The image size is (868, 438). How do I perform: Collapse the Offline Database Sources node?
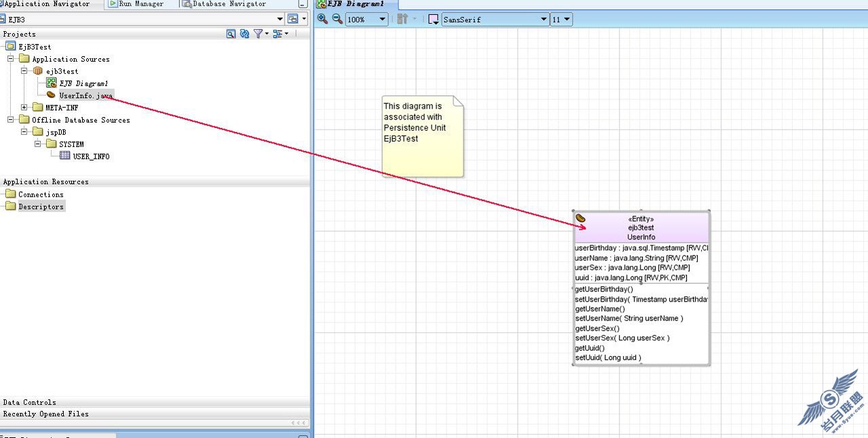pos(11,120)
